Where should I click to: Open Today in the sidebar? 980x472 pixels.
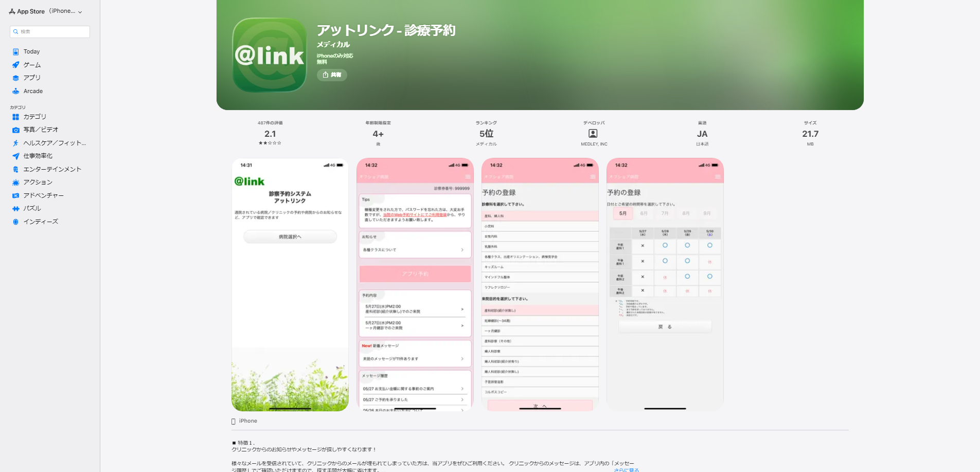[x=50, y=52]
